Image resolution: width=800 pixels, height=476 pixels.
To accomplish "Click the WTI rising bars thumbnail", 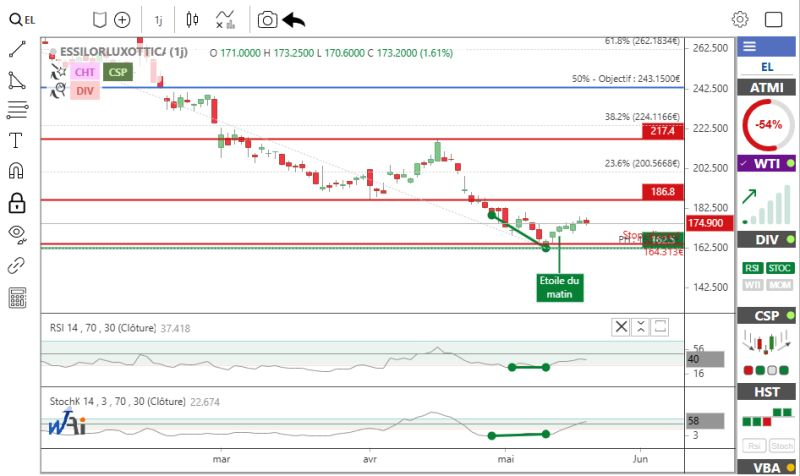I will pyautogui.click(x=766, y=205).
